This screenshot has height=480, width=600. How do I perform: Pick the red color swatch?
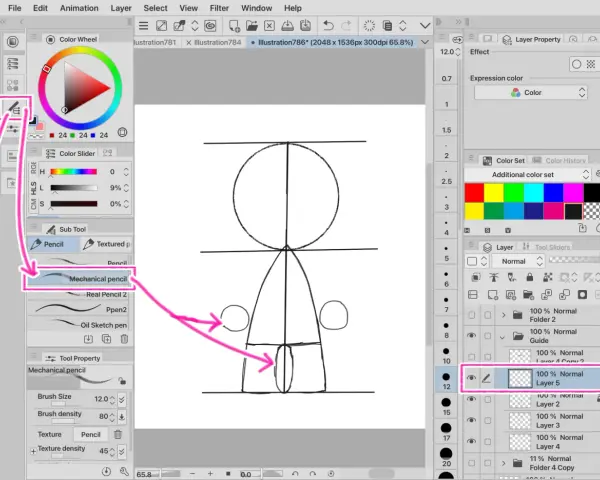(x=474, y=193)
